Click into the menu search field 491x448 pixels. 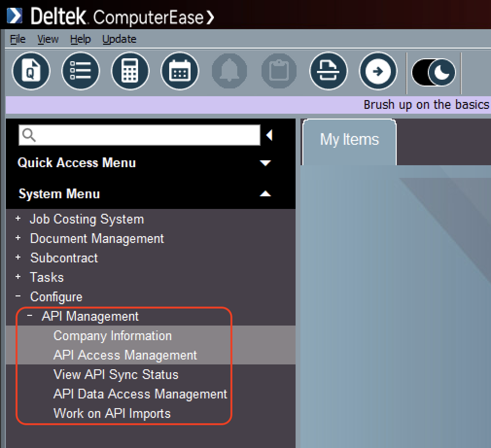pos(140,135)
